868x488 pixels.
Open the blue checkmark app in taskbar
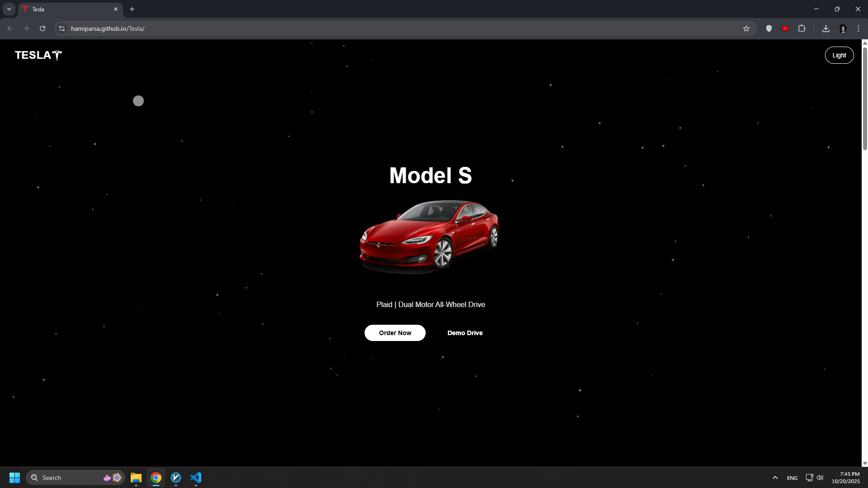click(x=176, y=478)
